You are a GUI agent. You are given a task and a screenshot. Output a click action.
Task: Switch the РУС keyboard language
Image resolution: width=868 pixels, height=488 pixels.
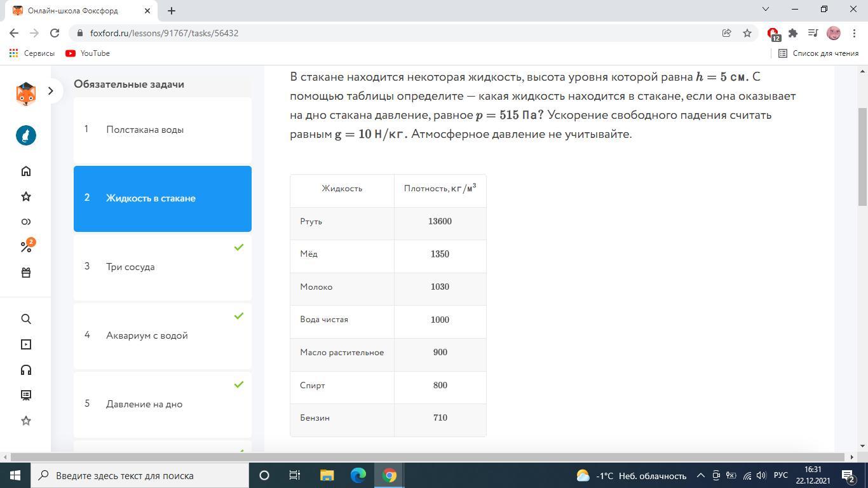point(781,475)
